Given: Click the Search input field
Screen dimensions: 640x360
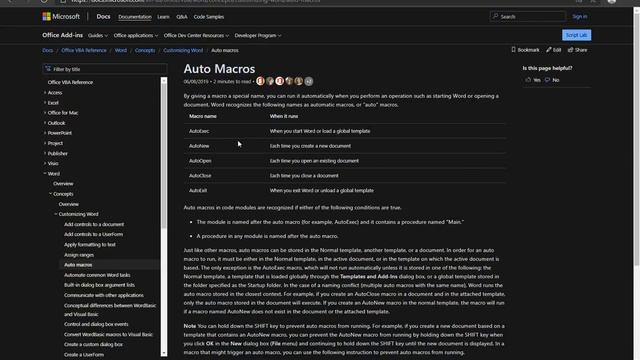Looking at the screenshot, I should point(527,16).
